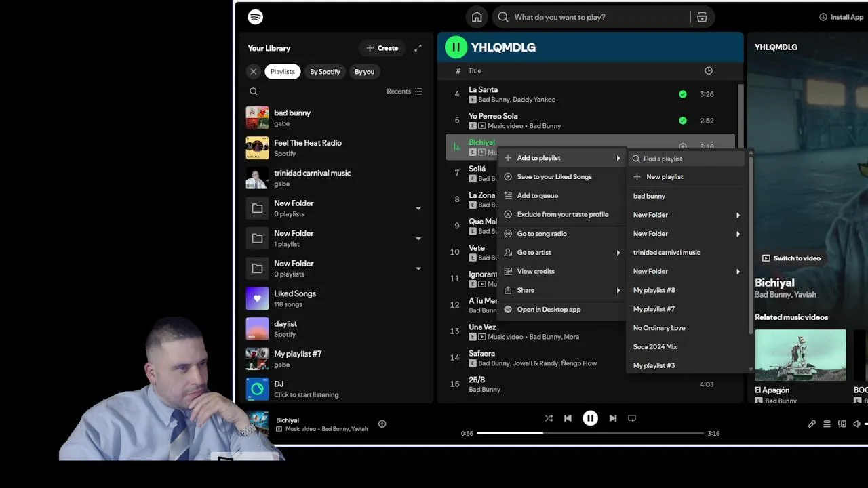
Task: Select 25/8 track row
Action: [x=589, y=384]
